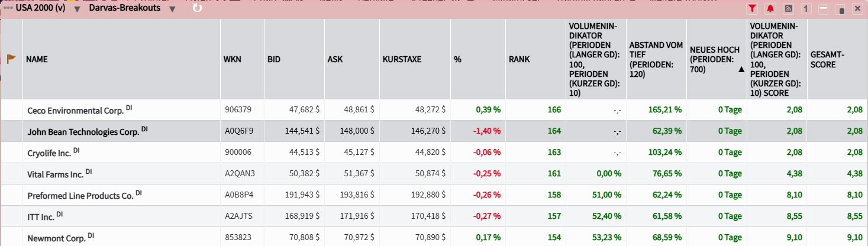Select the USA 2000 (v) list title
This screenshot has height=246, width=868.
41,8
